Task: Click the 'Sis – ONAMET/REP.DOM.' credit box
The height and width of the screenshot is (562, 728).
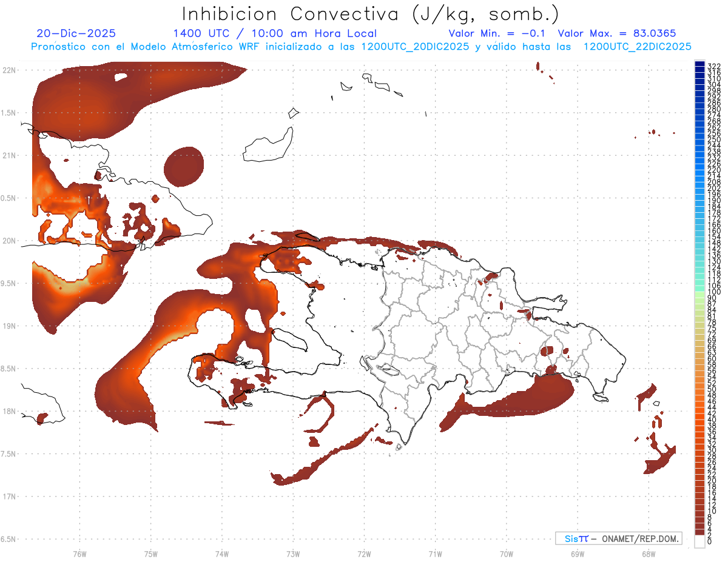Action: click(618, 538)
